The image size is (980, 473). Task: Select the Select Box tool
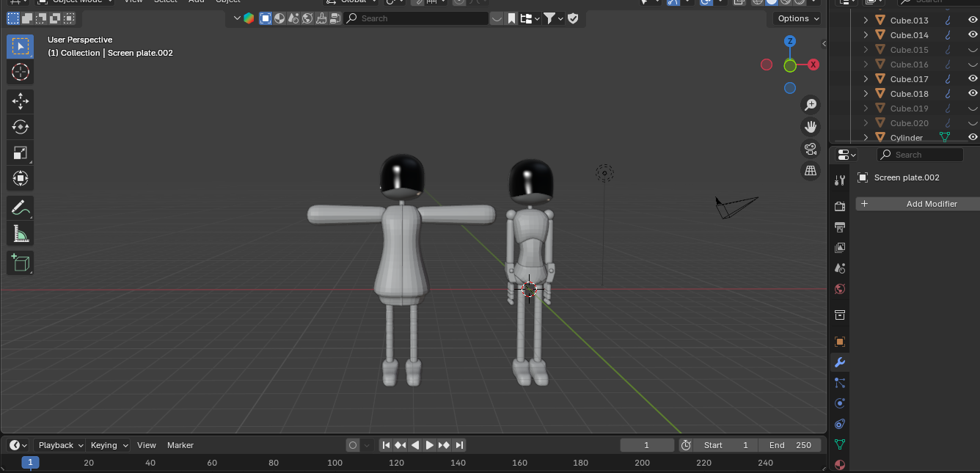(21, 47)
